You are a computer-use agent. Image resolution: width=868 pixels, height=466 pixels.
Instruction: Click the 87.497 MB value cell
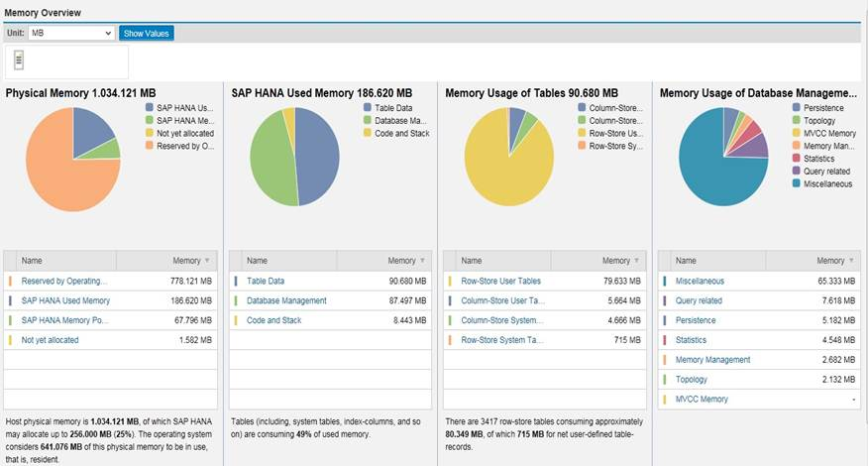click(407, 300)
